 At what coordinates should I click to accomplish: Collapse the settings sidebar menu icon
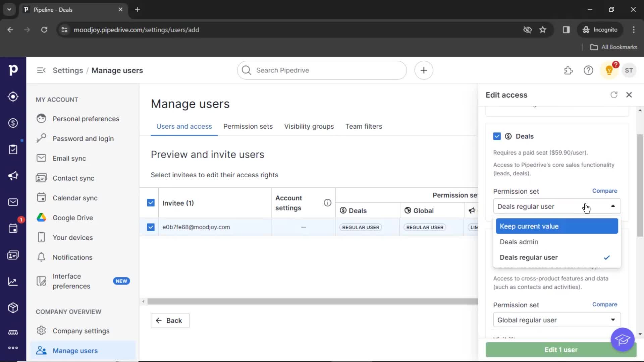(41, 70)
